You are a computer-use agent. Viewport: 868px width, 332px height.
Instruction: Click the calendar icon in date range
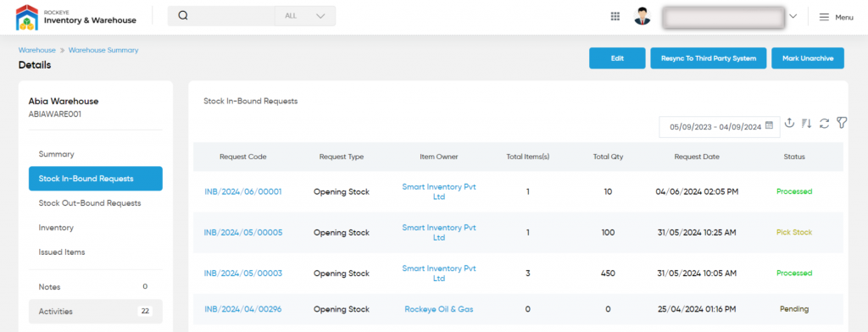769,125
